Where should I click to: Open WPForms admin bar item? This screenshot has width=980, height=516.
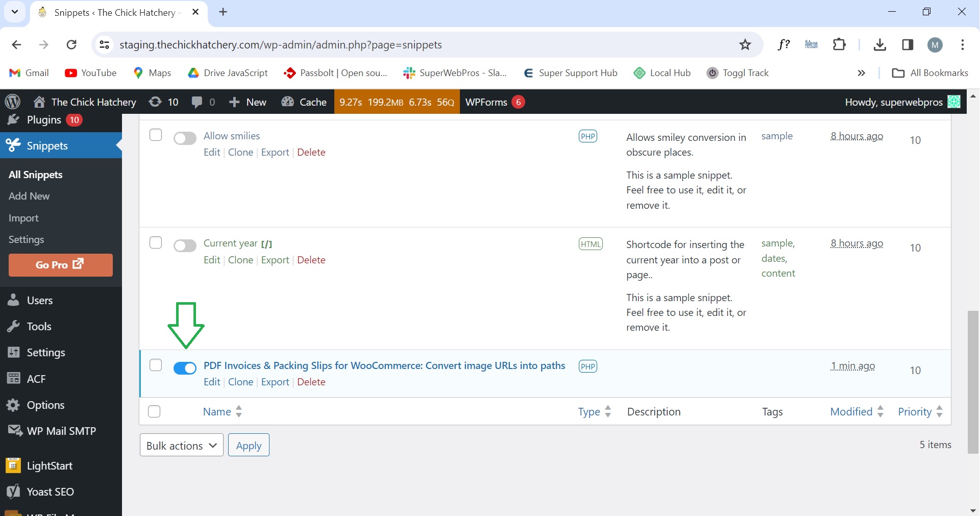[x=495, y=102]
